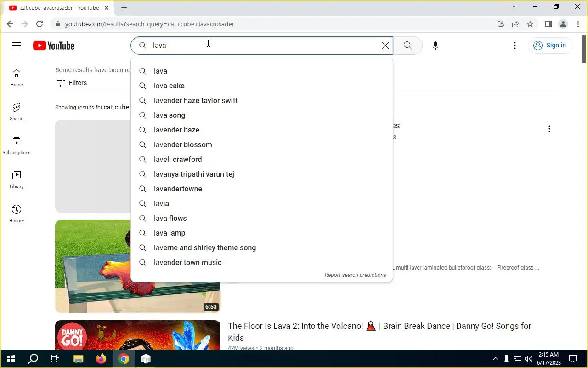This screenshot has width=588, height=368.
Task: Open the Danny Go lava video thumbnail
Action: click(x=138, y=335)
